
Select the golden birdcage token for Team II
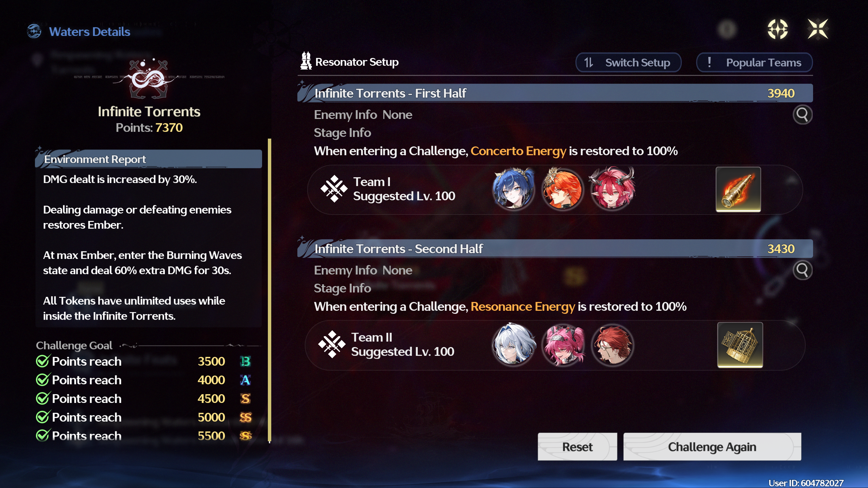pyautogui.click(x=740, y=345)
